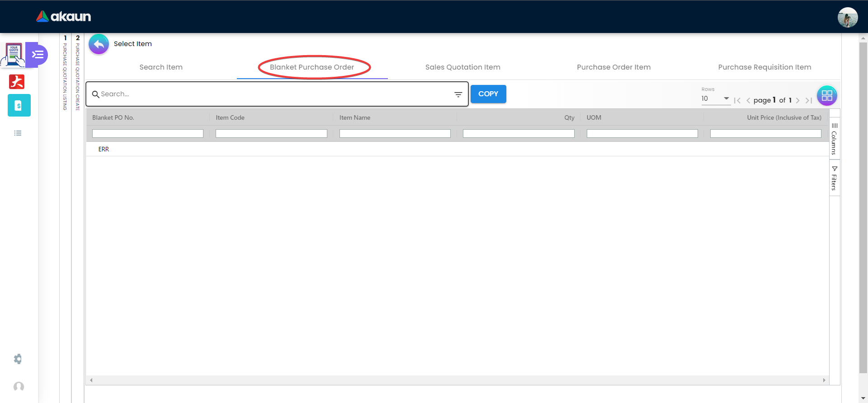Open the settings gear in sidebar
This screenshot has width=868, height=403.
coord(18,359)
